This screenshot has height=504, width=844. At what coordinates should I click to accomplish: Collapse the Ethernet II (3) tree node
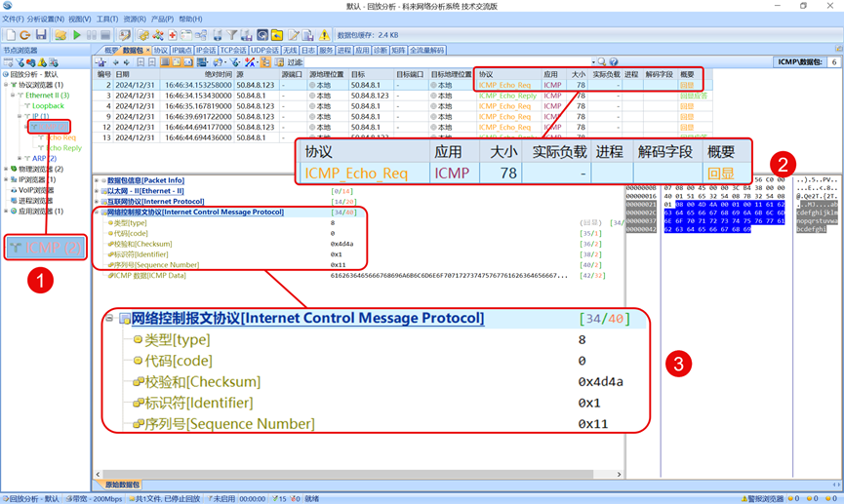(14, 96)
